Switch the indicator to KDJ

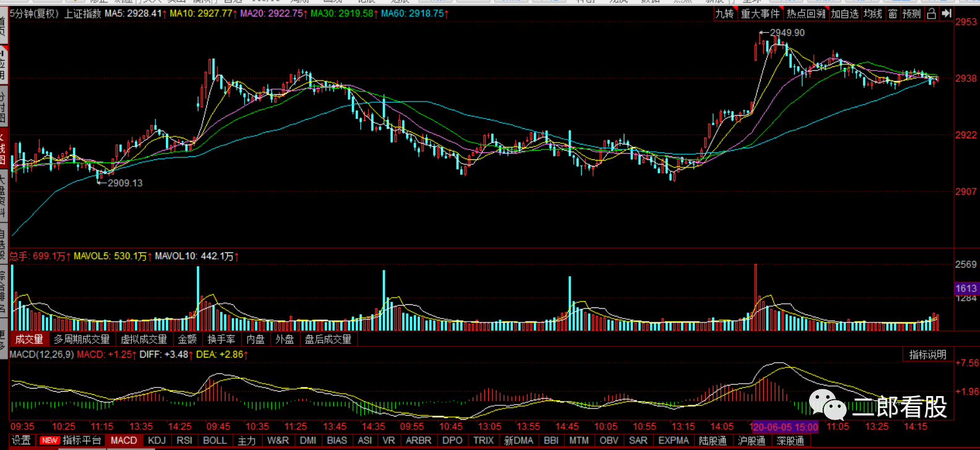(x=157, y=440)
